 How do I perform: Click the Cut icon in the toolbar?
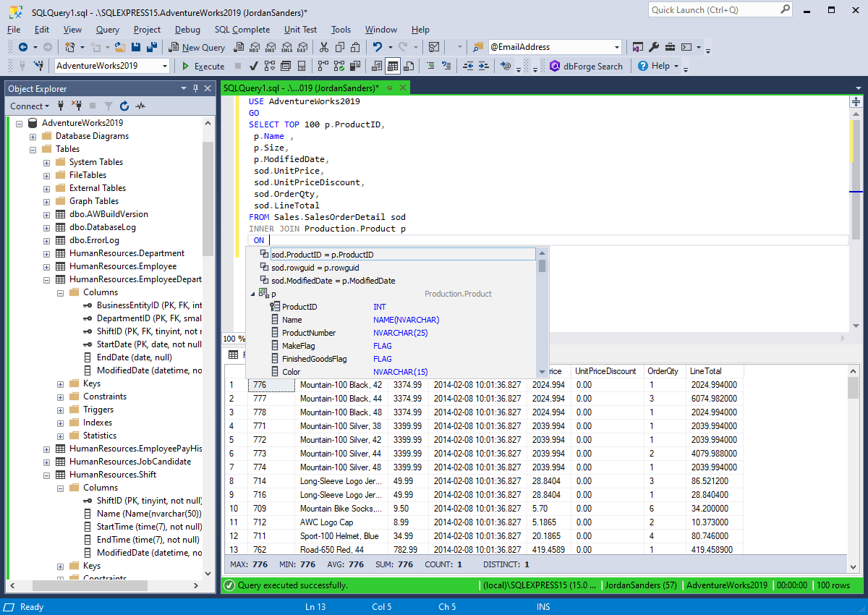(x=323, y=46)
